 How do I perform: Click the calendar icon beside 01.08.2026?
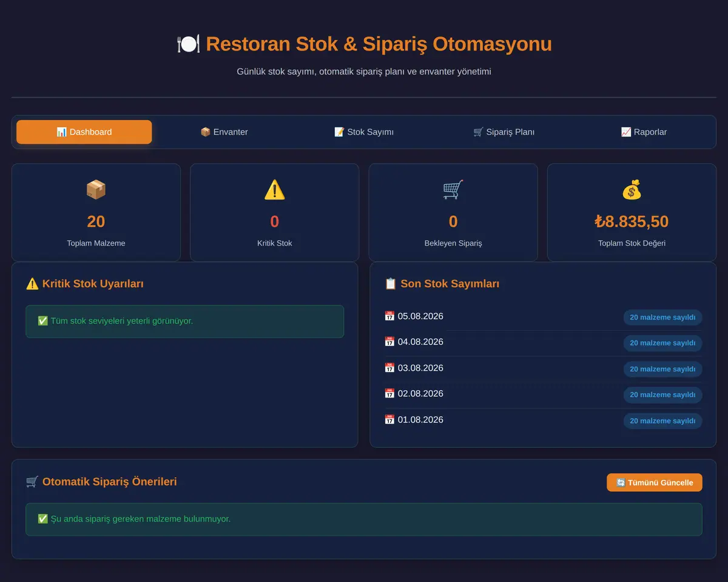pos(389,419)
